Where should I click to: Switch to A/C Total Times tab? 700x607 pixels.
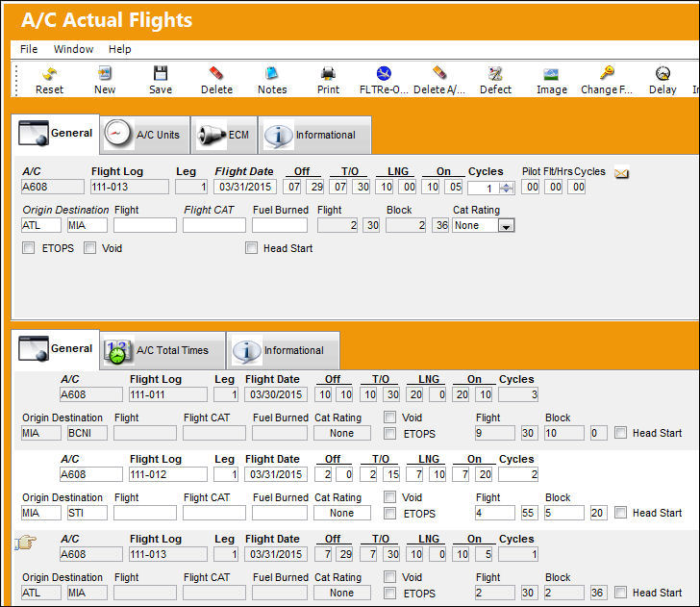click(162, 350)
